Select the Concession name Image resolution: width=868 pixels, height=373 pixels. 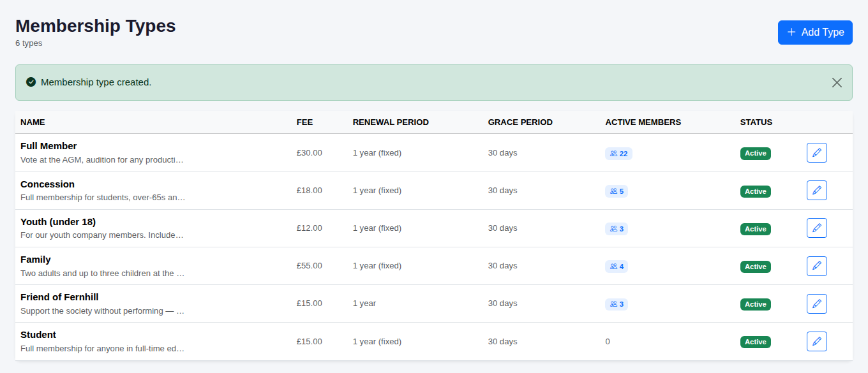pyautogui.click(x=47, y=184)
